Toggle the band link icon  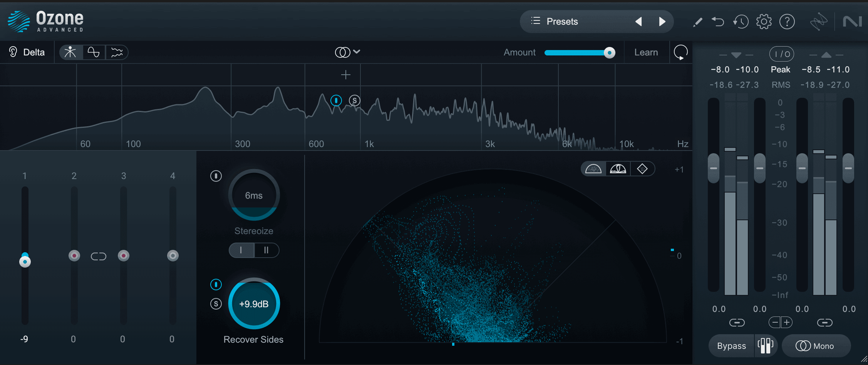(99, 256)
